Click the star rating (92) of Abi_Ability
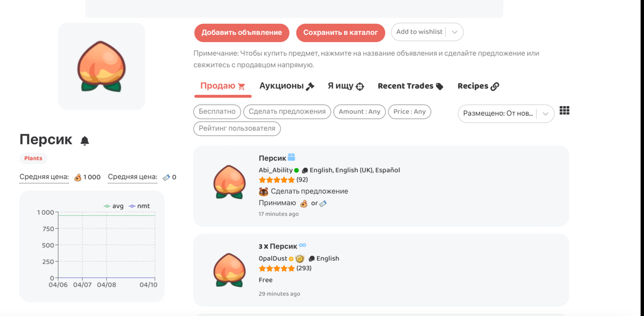The image size is (644, 316). click(283, 180)
